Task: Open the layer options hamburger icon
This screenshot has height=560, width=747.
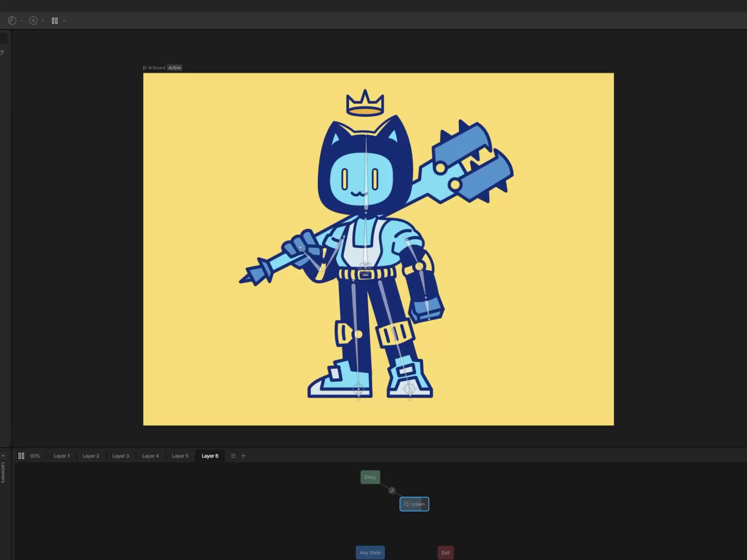Action: (x=233, y=455)
